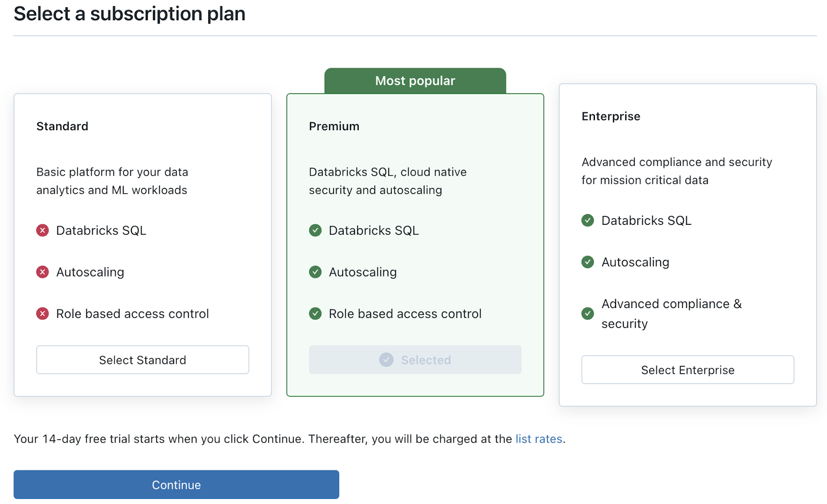827x504 pixels.
Task: Click red X icon beside Standard Databricks SQL
Action: (x=42, y=231)
